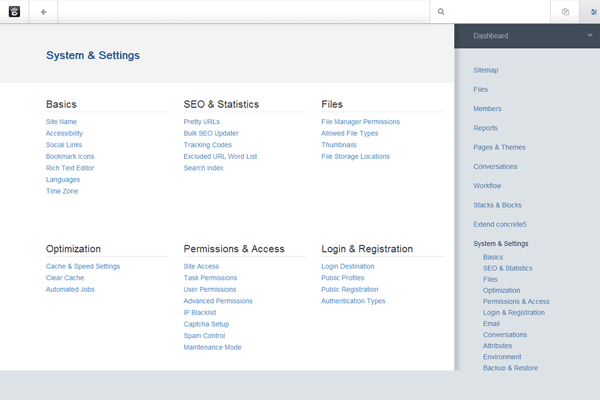Expand the Dashboard dropdown arrow
The image size is (600, 400).
(x=590, y=35)
